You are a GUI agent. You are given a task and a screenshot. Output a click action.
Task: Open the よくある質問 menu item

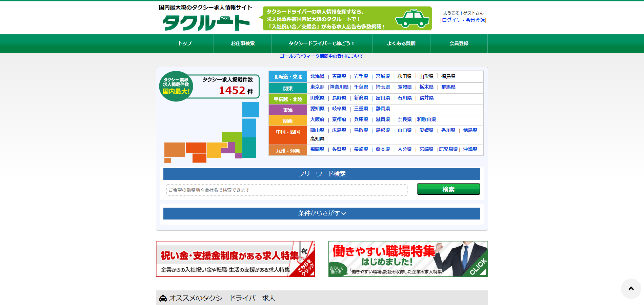401,43
